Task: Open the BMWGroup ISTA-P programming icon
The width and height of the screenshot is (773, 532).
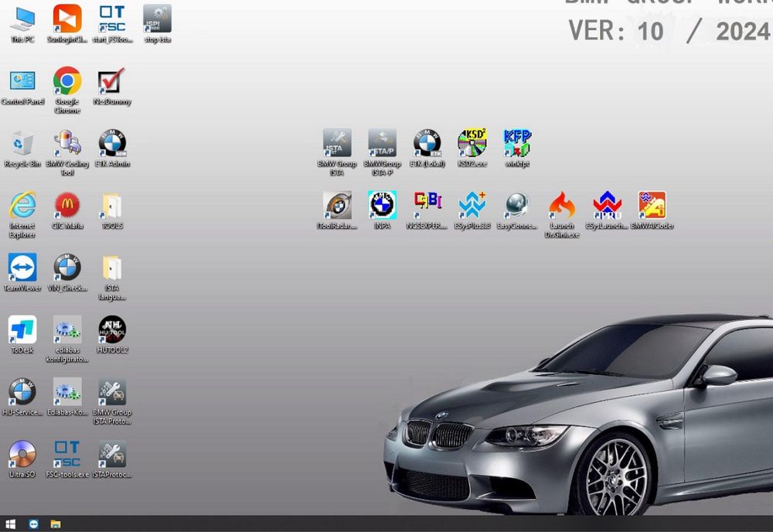Action: [382, 152]
